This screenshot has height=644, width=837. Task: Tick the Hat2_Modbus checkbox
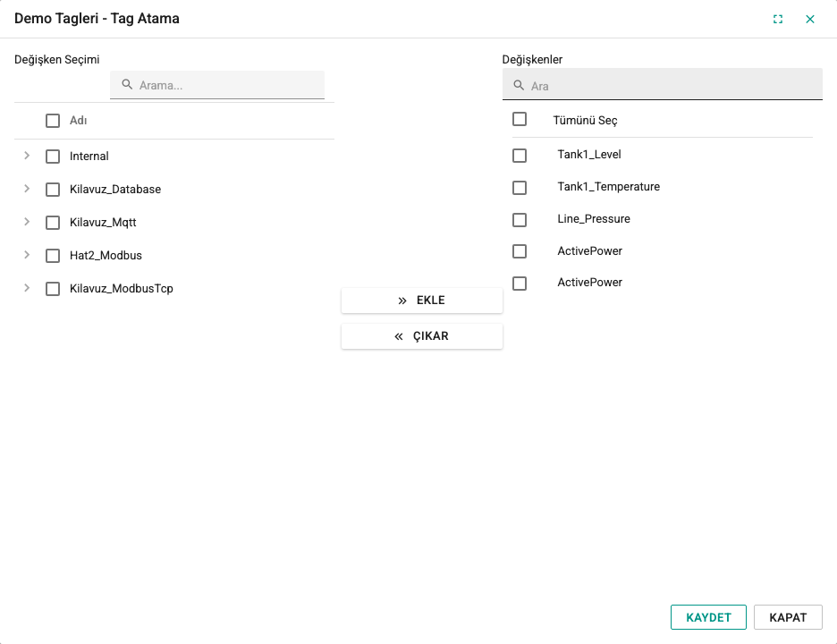click(x=53, y=256)
